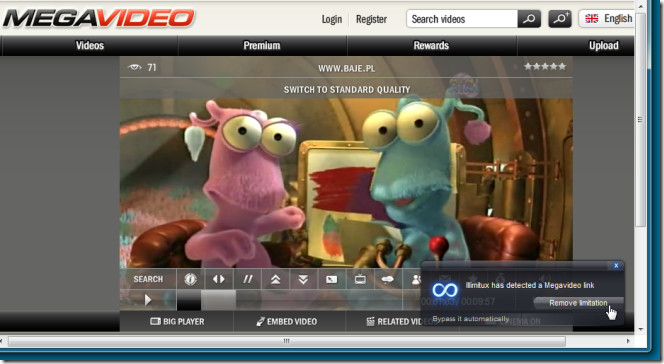Click the Illimitux infinity logo
Viewport: 664px width, 364px height.
[x=445, y=290]
